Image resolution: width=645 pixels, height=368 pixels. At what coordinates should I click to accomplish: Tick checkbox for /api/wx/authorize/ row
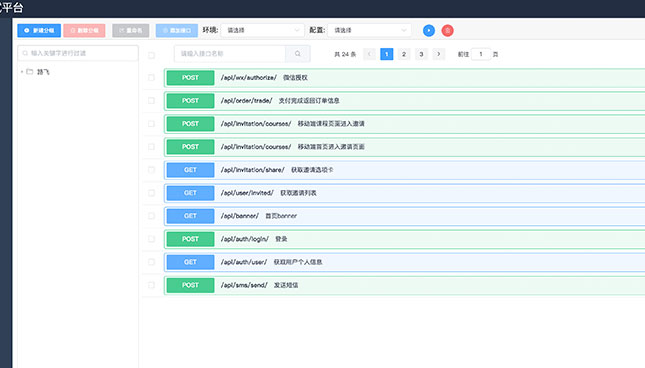coord(151,78)
